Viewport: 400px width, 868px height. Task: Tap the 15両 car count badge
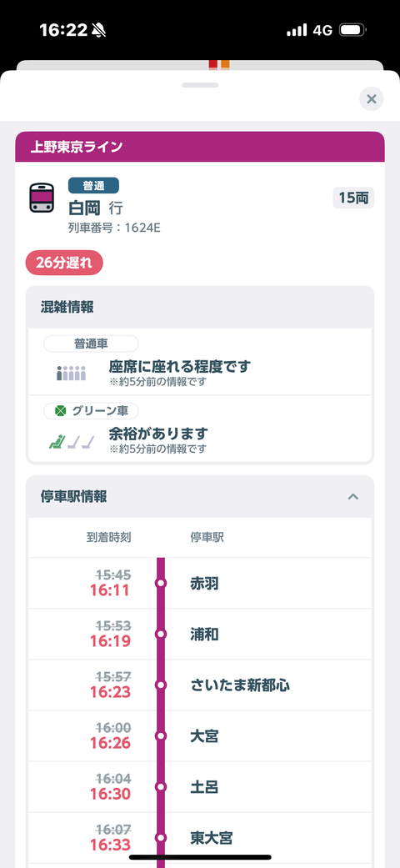point(353,198)
